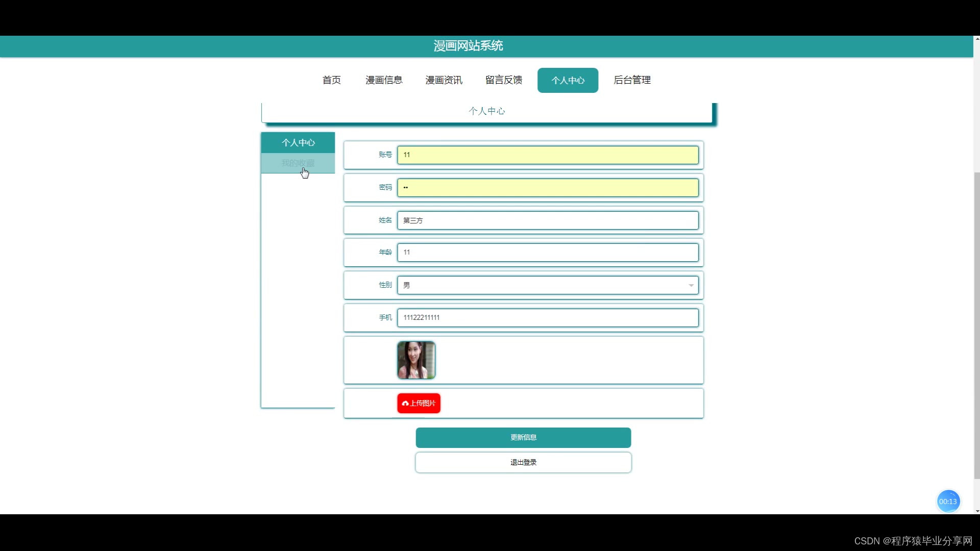The width and height of the screenshot is (980, 551).
Task: Click the page vertical scrollbar
Action: 977,324
